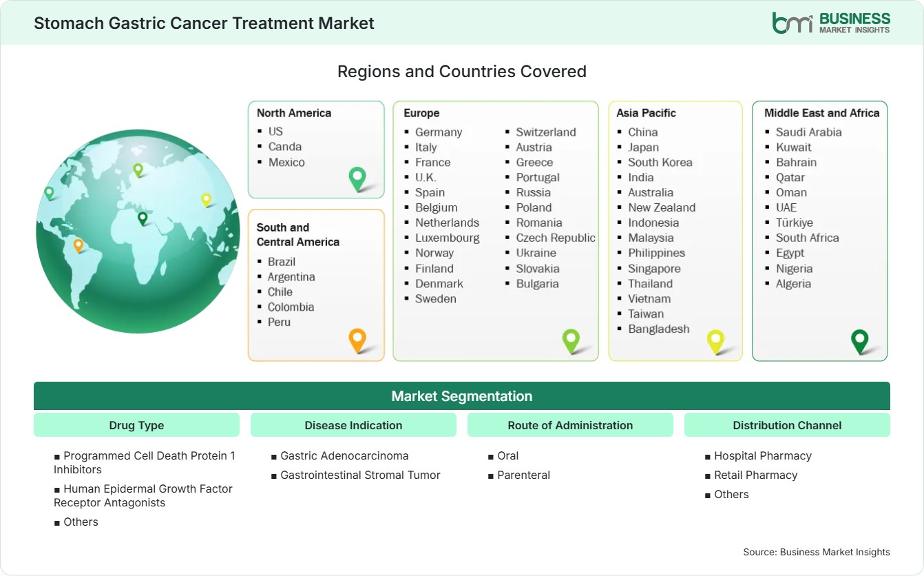
Task: Click the Source: Business Market Insights text
Action: 817,552
